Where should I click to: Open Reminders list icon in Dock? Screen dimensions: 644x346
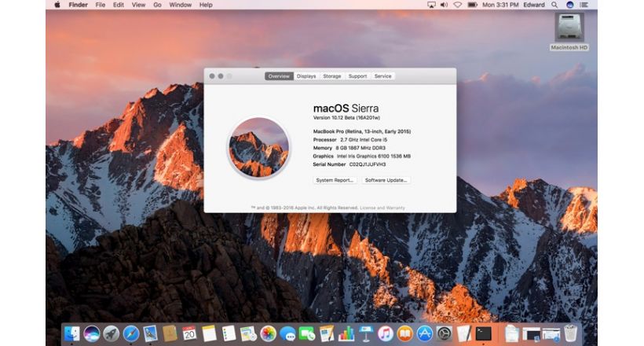pyautogui.click(x=229, y=333)
